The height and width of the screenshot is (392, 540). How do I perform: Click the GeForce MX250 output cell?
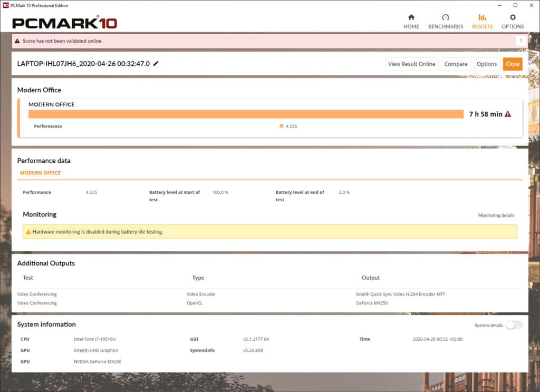[372, 303]
